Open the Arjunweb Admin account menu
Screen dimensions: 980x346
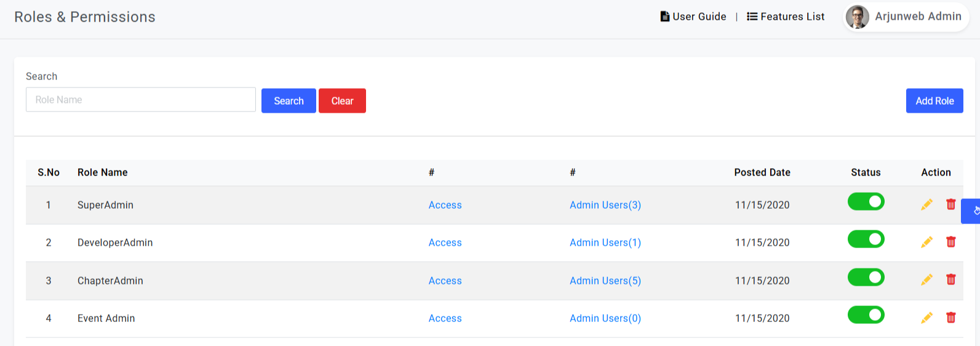coord(906,17)
